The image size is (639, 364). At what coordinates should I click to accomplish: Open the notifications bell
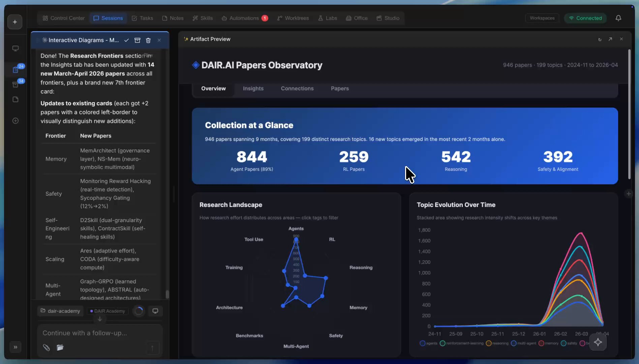[618, 18]
